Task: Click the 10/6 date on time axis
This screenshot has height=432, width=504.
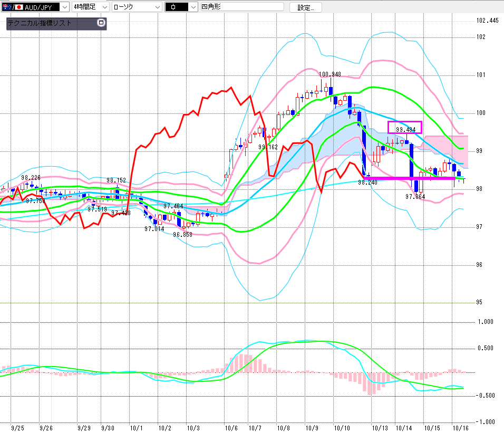Action: click(231, 428)
